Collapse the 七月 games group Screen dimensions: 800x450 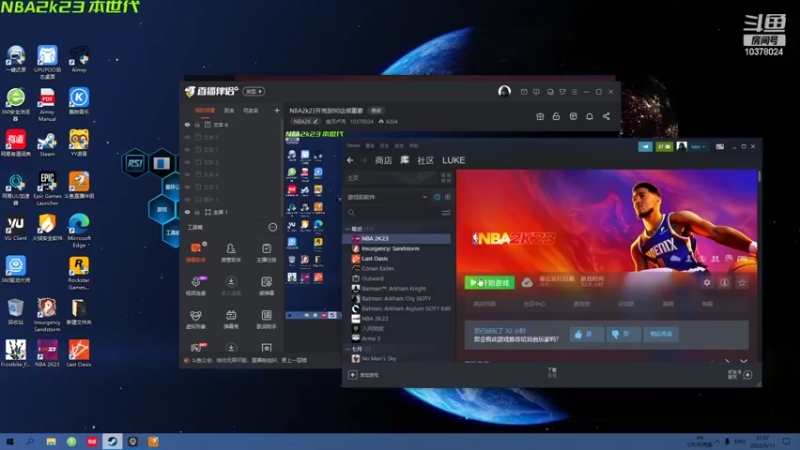point(348,349)
